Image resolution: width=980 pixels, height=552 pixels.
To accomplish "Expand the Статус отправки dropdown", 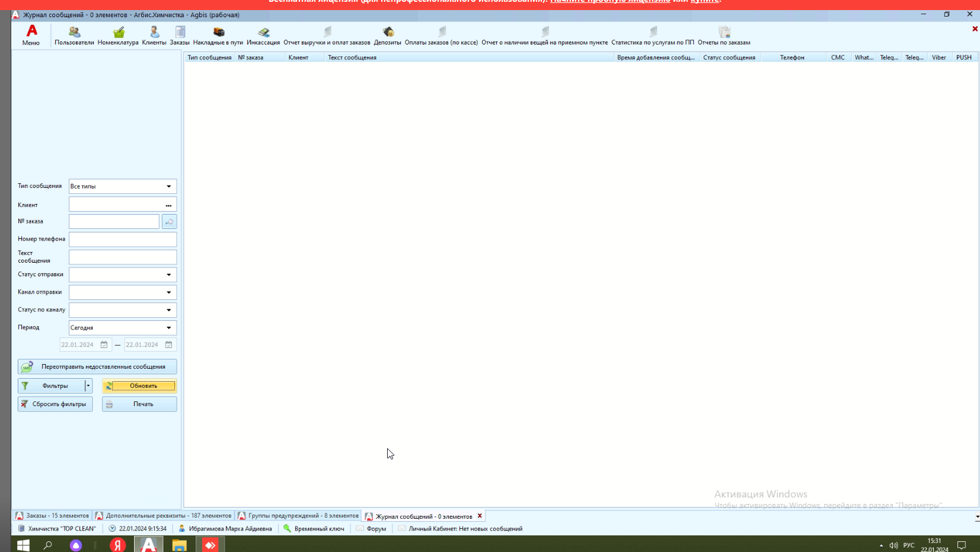I will 169,275.
